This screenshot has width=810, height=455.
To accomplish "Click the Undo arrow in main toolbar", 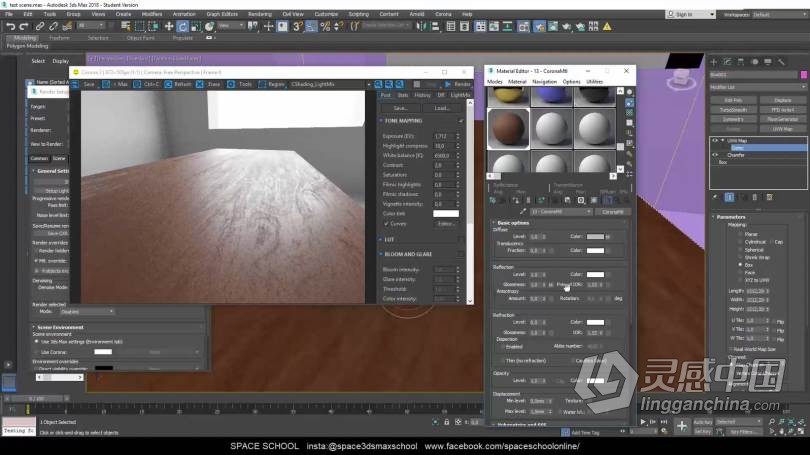I will pyautogui.click(x=10, y=26).
